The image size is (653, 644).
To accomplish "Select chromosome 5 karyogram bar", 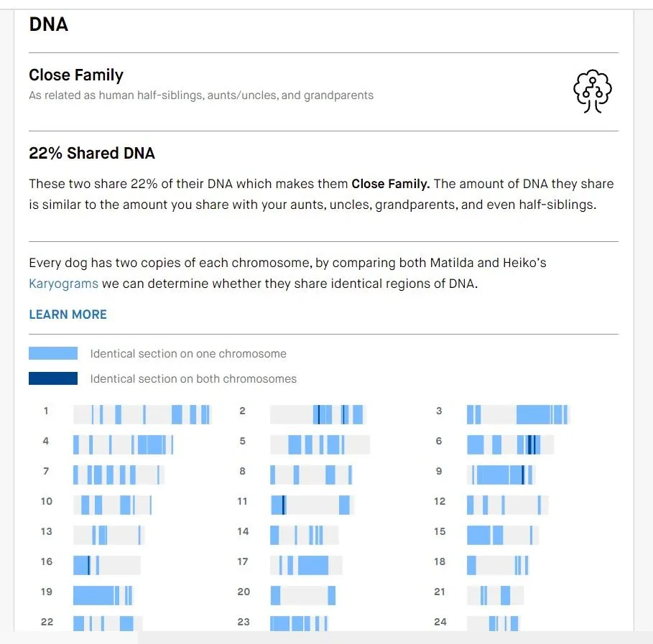I will 320,444.
